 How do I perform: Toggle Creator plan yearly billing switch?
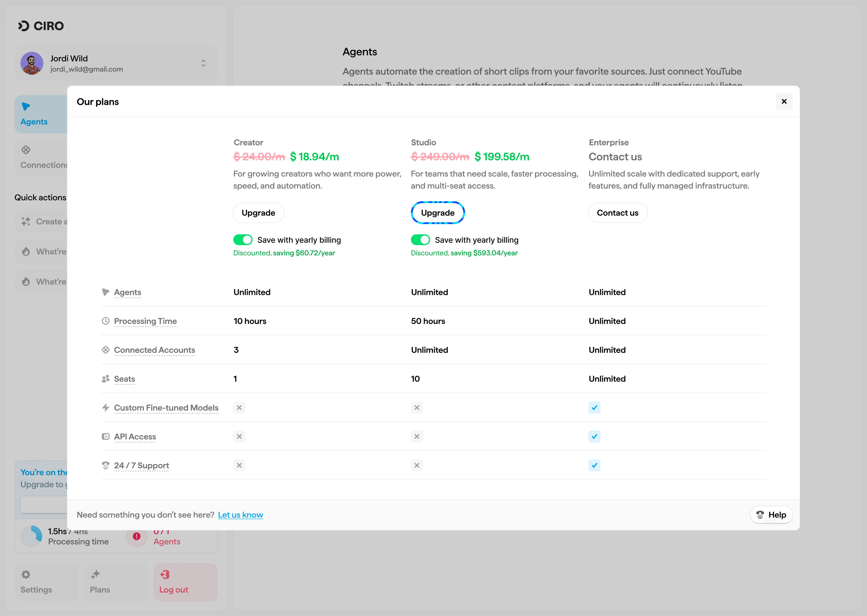[243, 240]
